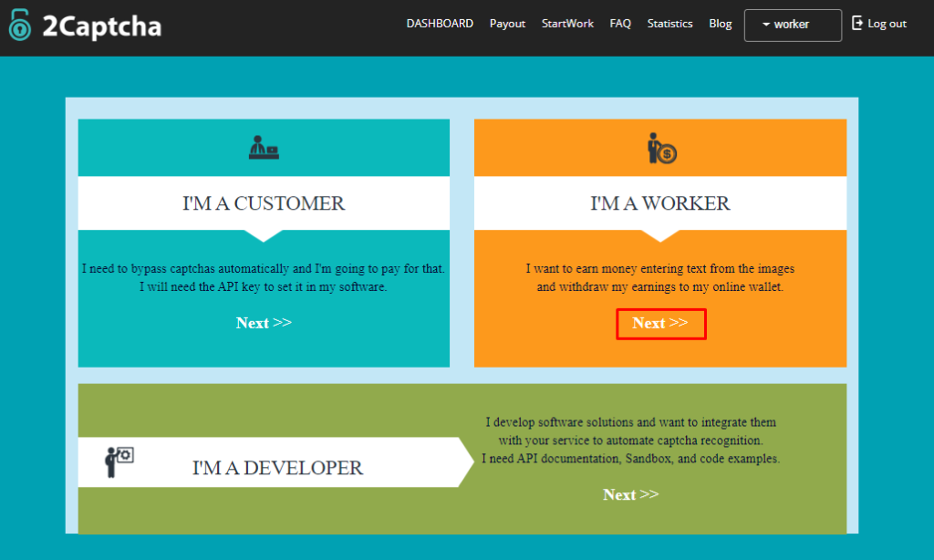Select the I'M A DEVELOPER heading

click(277, 468)
